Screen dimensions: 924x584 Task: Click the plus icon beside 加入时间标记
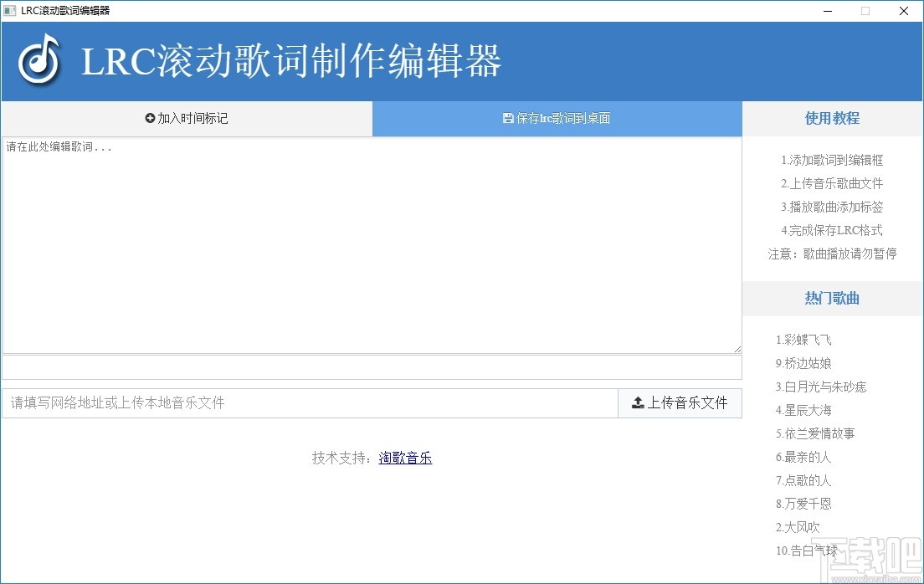[x=151, y=118]
